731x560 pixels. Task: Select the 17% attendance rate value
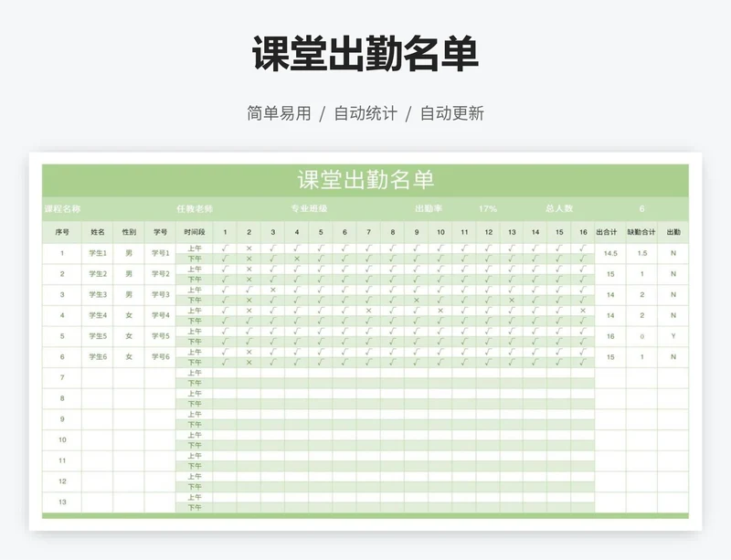[x=488, y=208]
